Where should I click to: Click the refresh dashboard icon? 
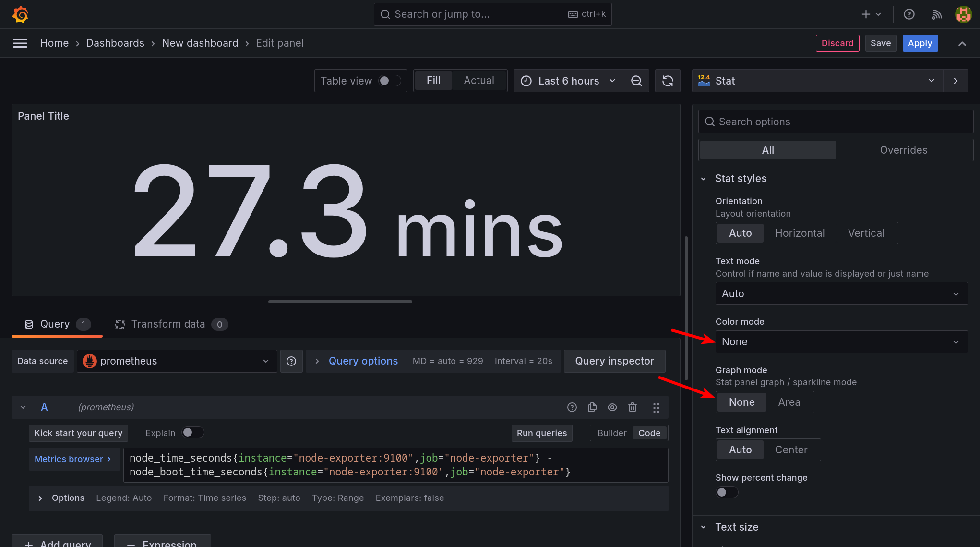point(668,81)
